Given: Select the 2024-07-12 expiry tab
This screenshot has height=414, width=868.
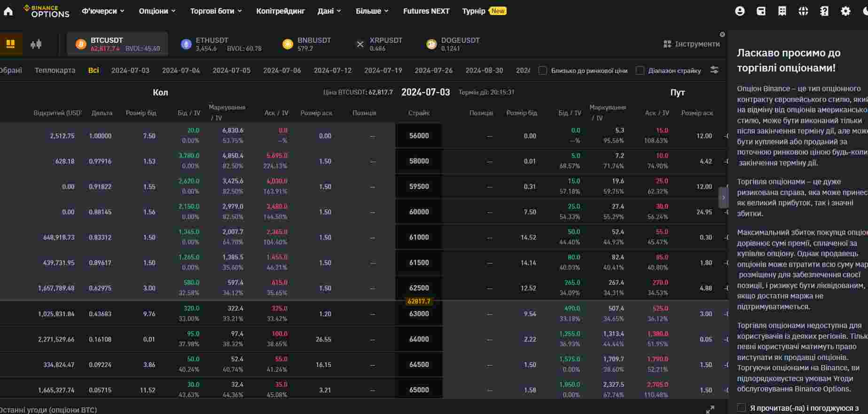Looking at the screenshot, I should [x=333, y=70].
